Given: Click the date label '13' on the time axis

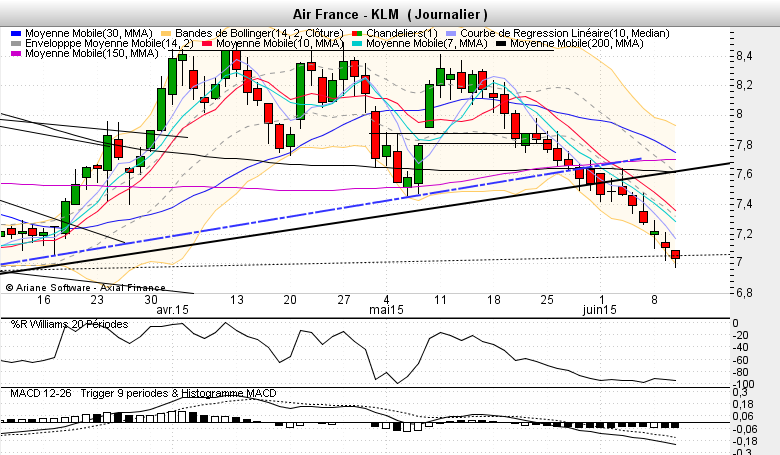Looking at the screenshot, I should click(x=237, y=299).
